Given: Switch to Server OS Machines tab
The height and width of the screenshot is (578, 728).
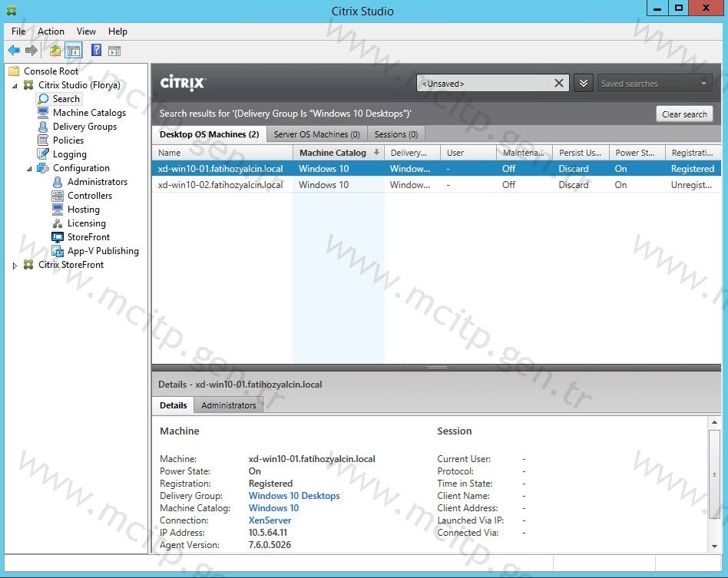Looking at the screenshot, I should point(316,134).
